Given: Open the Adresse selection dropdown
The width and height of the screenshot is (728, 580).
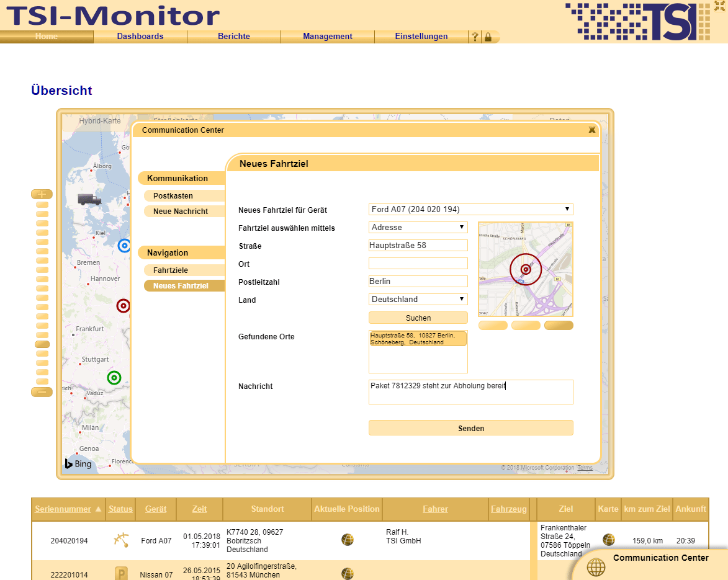Looking at the screenshot, I should pyautogui.click(x=418, y=228).
